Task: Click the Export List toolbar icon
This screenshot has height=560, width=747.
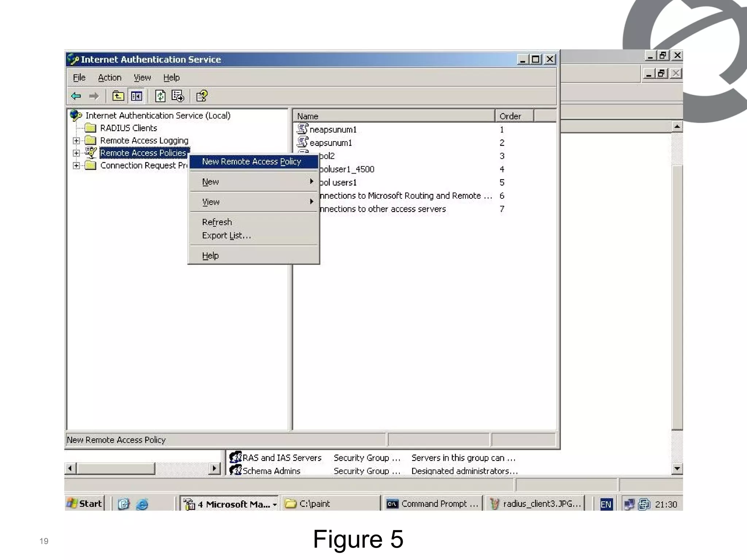Action: coord(178,96)
